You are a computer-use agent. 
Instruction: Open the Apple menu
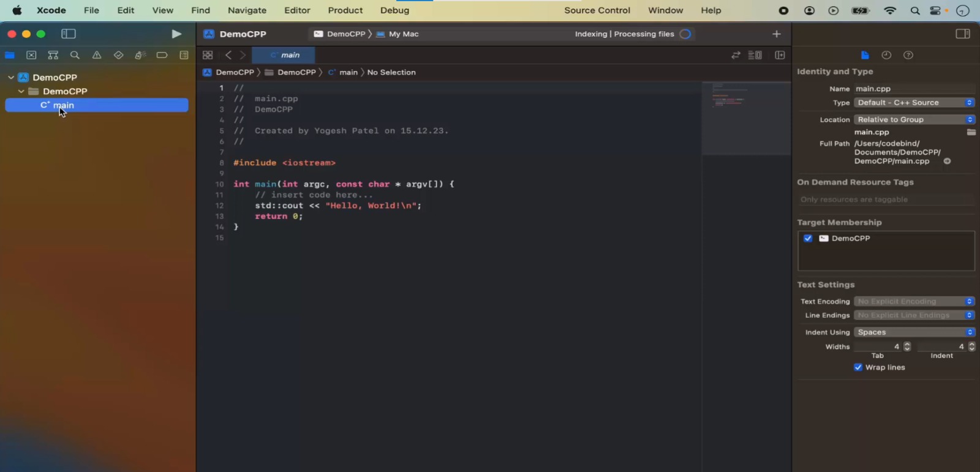[x=17, y=10]
